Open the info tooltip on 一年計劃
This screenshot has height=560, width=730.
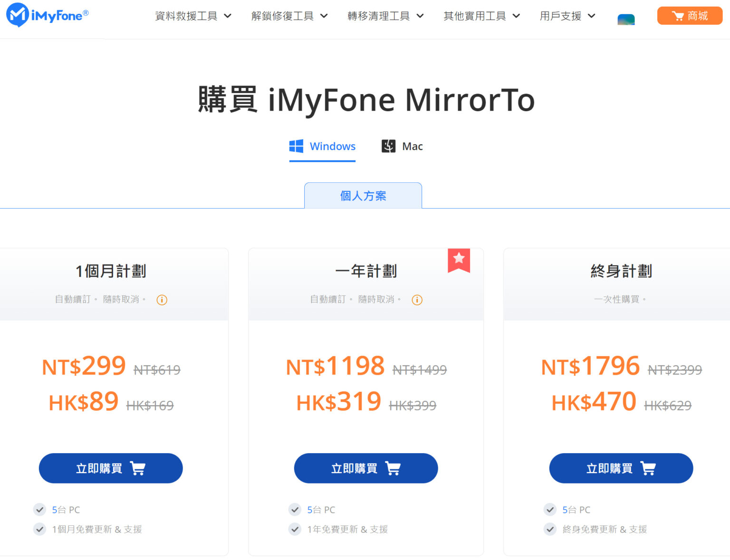[417, 300]
